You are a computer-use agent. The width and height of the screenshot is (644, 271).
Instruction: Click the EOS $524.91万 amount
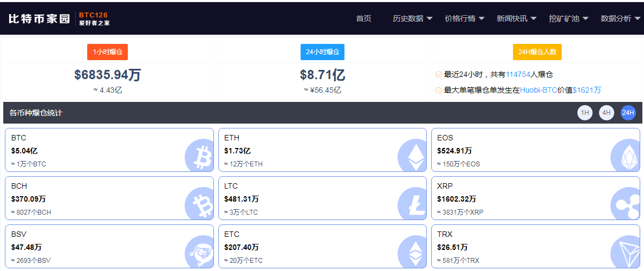pos(454,151)
